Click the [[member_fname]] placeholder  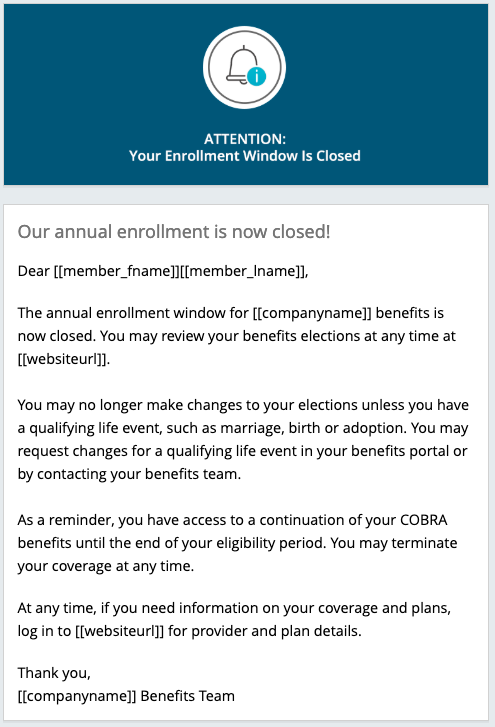[x=116, y=271]
